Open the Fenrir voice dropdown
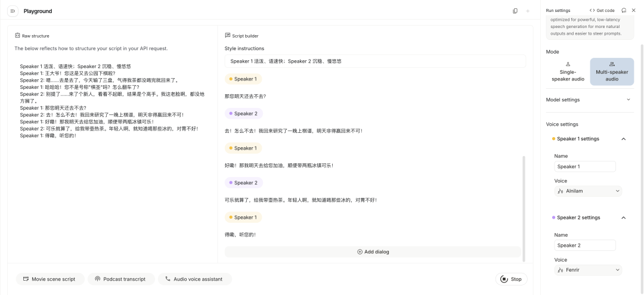Image resolution: width=644 pixels, height=295 pixels. (x=588, y=270)
